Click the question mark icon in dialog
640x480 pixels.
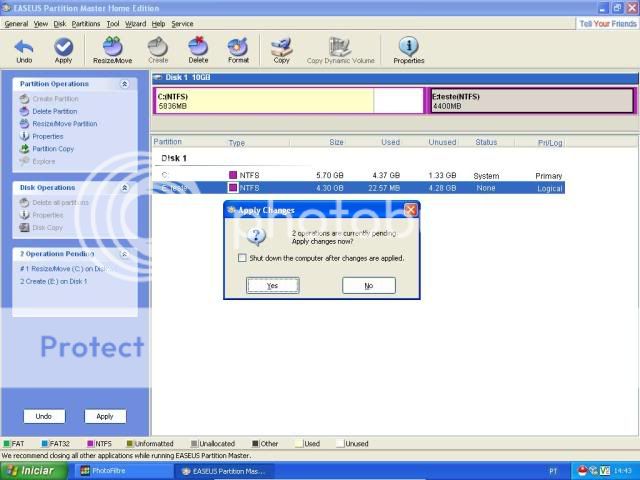[257, 236]
